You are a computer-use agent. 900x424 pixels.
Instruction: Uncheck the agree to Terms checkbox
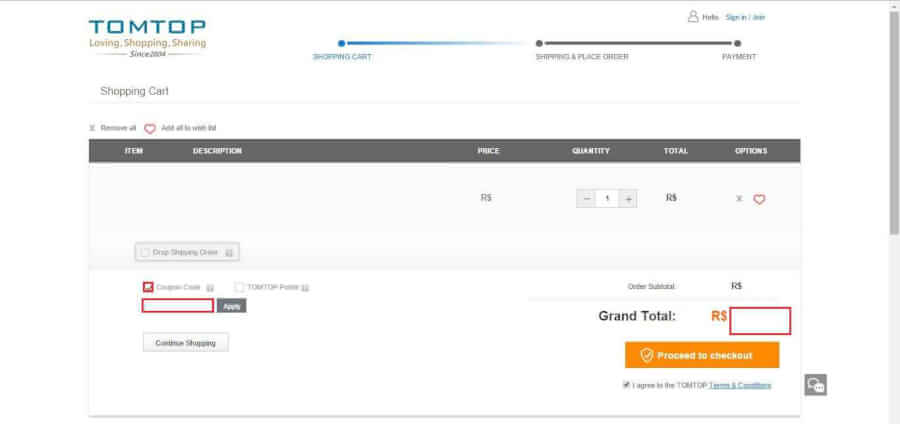[x=626, y=384]
